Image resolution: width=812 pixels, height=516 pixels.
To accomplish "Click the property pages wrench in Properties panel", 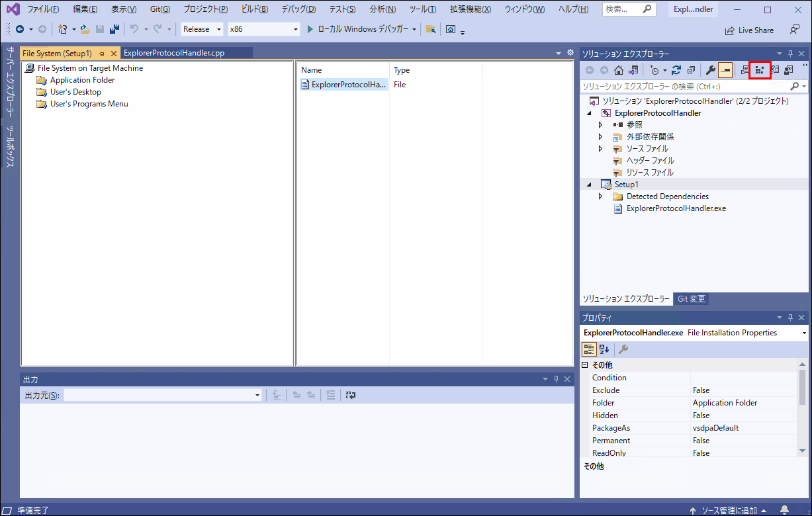I will 623,349.
